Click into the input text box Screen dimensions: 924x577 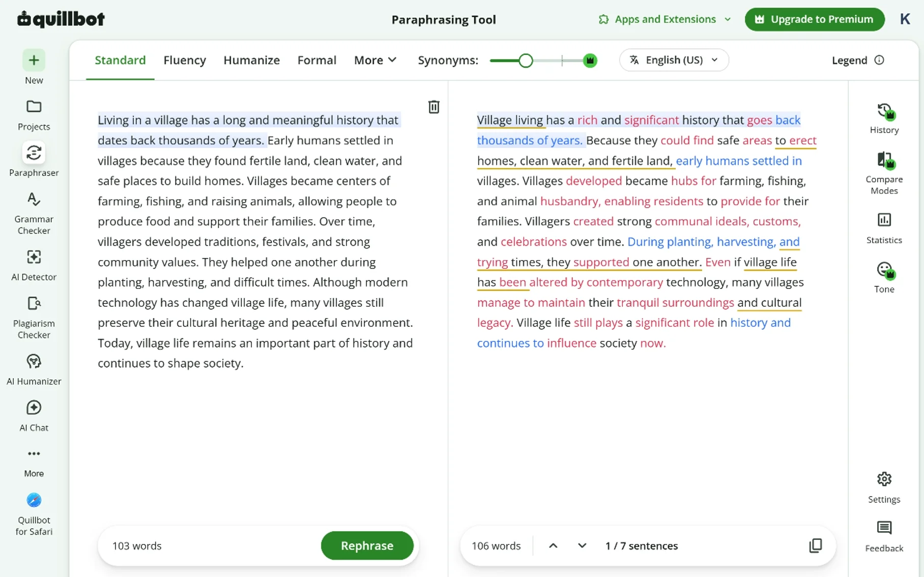(x=255, y=242)
